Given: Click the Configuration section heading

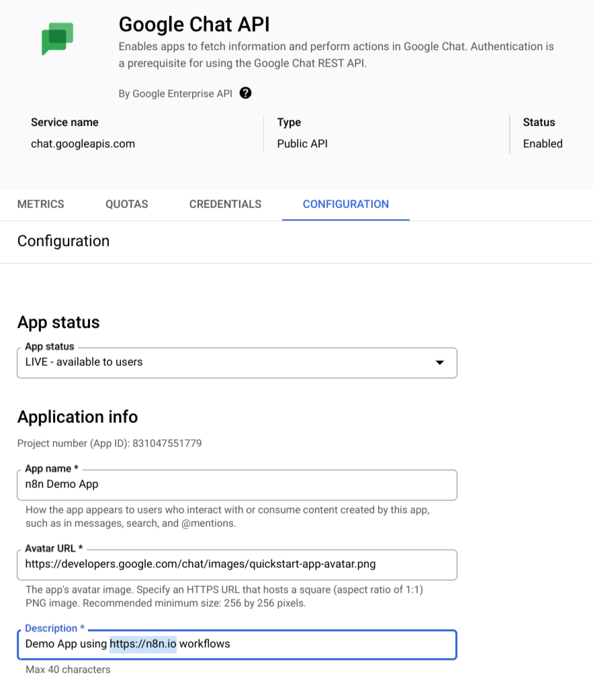Looking at the screenshot, I should pyautogui.click(x=63, y=241).
